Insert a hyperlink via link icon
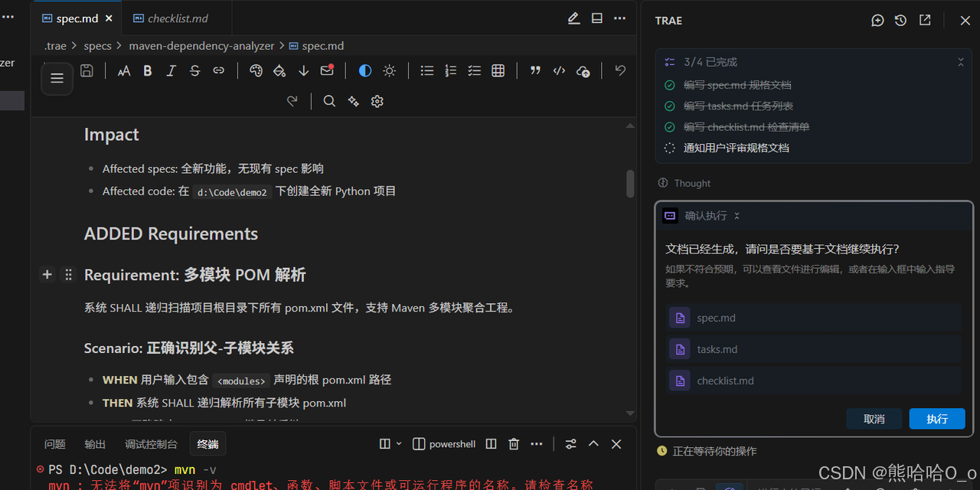 pos(219,70)
